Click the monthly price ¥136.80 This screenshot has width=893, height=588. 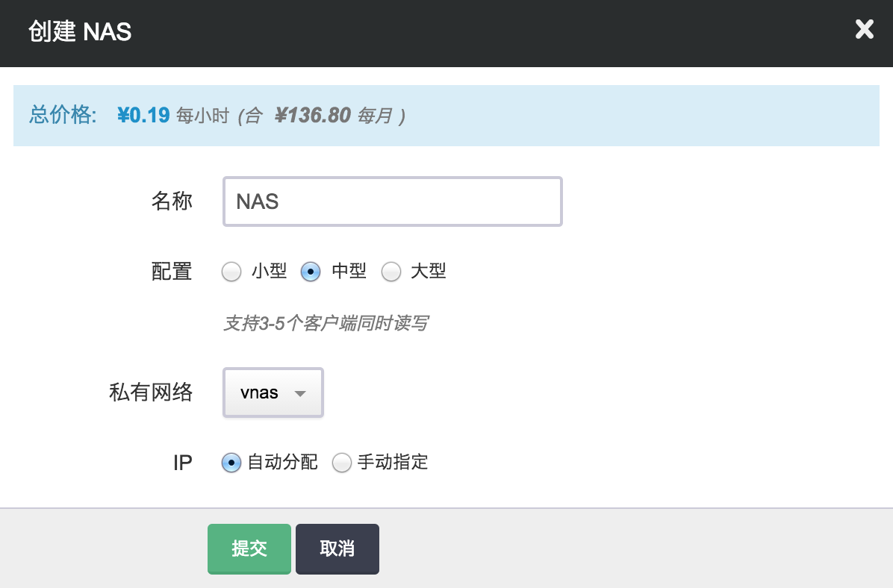(312, 116)
